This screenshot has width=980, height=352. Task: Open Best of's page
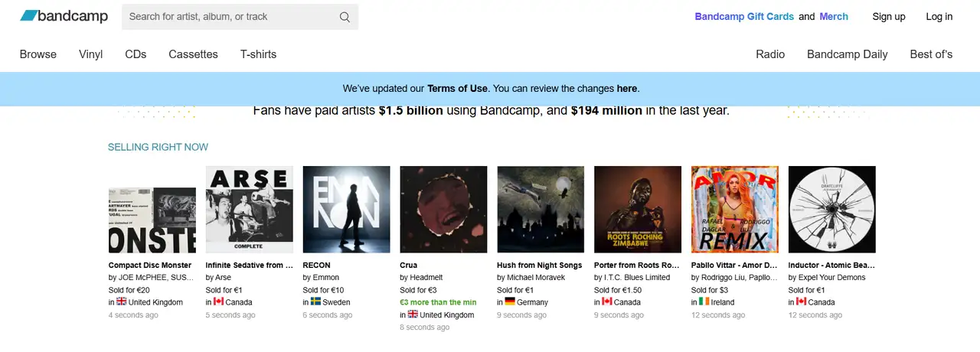931,54
